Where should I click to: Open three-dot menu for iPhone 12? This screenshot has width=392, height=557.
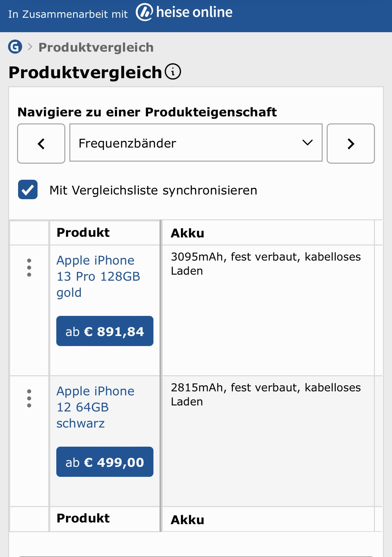point(29,398)
